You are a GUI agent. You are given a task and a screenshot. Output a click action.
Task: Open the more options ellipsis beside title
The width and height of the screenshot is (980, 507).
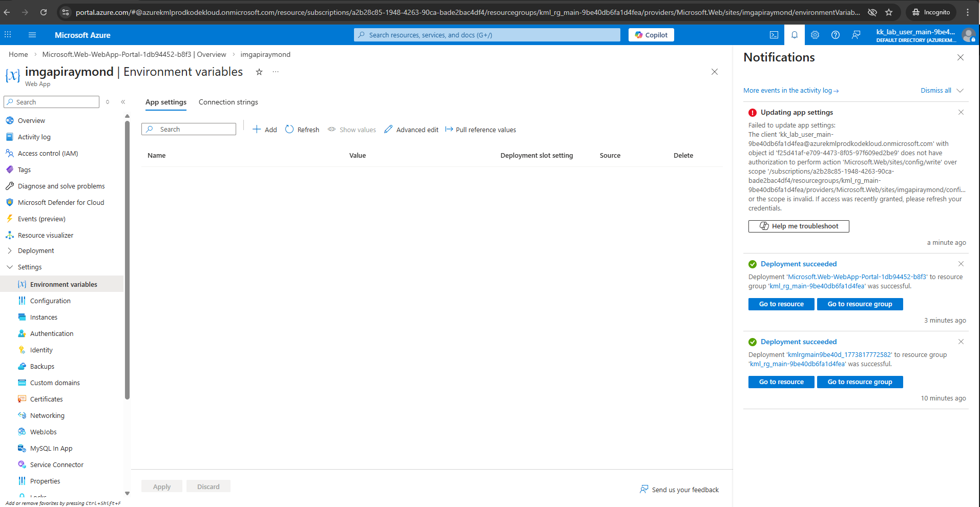click(276, 72)
